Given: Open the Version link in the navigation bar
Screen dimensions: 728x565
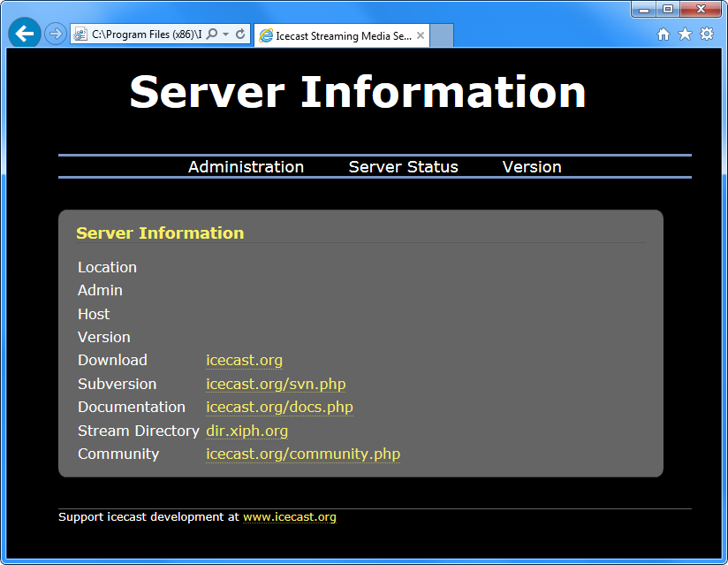Looking at the screenshot, I should (x=532, y=167).
